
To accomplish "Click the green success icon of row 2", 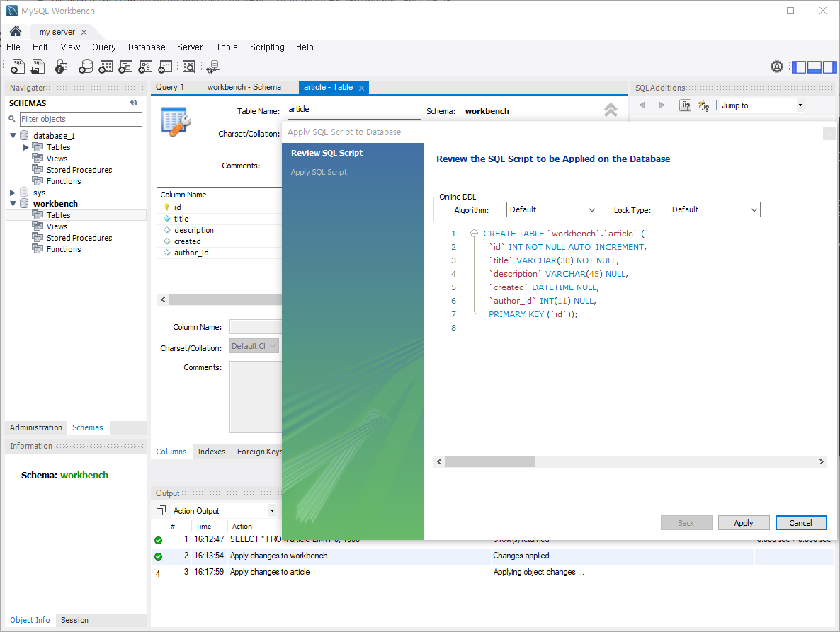I will pos(158,556).
